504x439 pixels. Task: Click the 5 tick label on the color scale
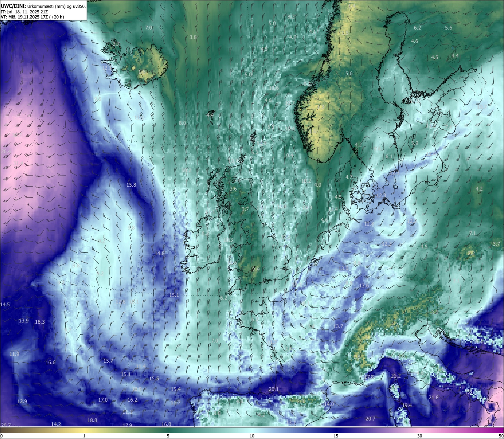pyautogui.click(x=168, y=436)
